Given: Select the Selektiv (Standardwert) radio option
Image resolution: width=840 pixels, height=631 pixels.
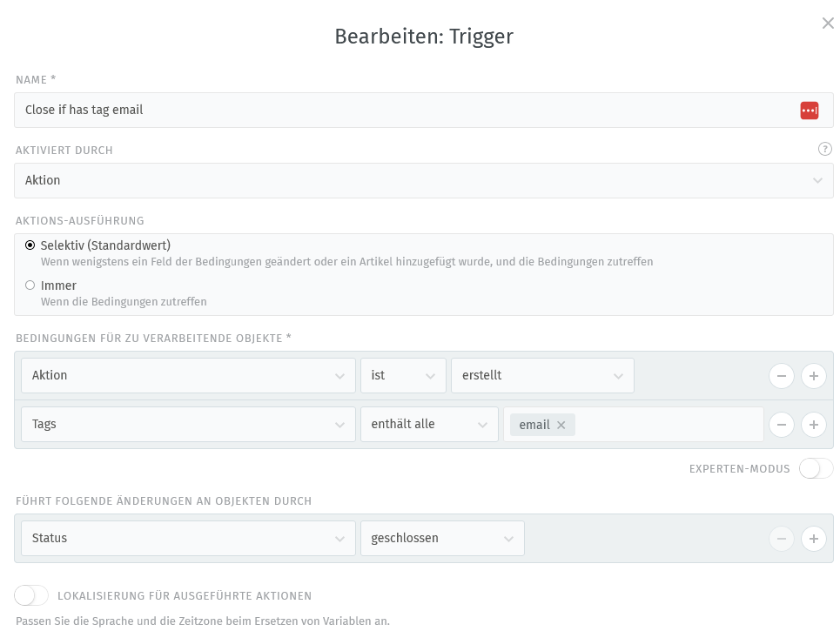Looking at the screenshot, I should click(30, 245).
